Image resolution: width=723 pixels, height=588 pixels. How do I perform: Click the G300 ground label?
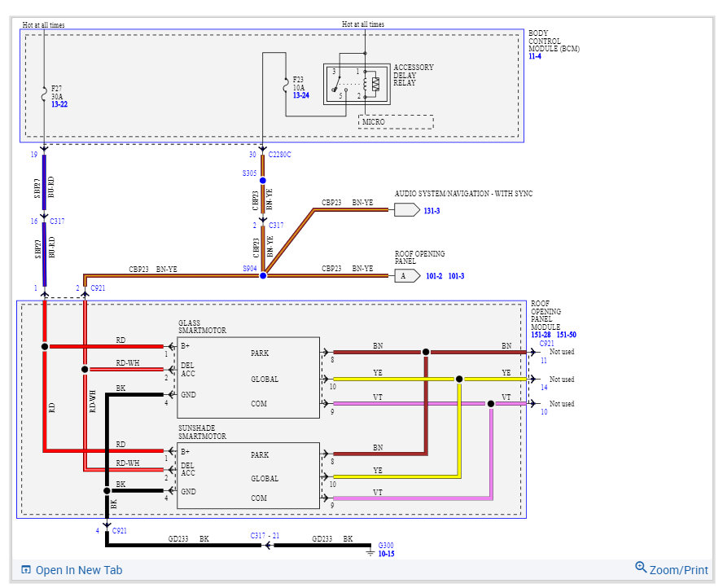click(386, 545)
